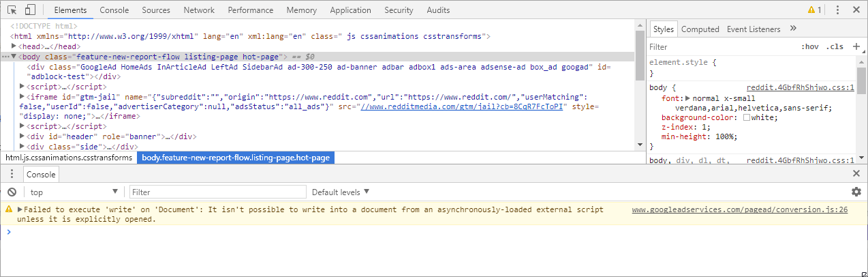
Task: Open the Computed styles tab
Action: pos(700,29)
